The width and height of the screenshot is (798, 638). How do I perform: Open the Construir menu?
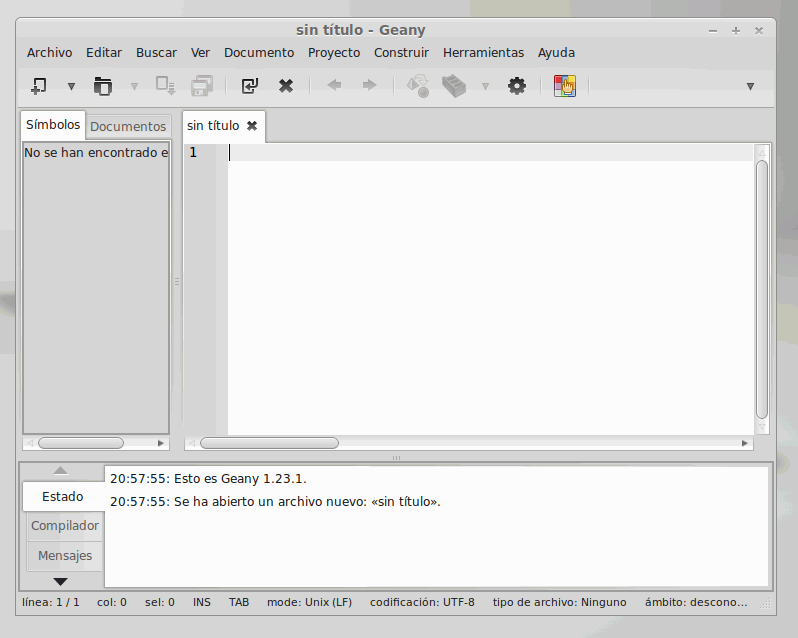click(x=401, y=53)
